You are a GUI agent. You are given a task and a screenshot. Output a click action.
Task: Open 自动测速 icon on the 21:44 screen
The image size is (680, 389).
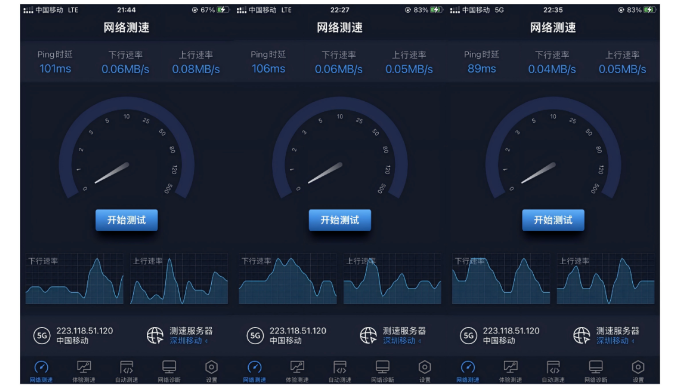pos(126,367)
